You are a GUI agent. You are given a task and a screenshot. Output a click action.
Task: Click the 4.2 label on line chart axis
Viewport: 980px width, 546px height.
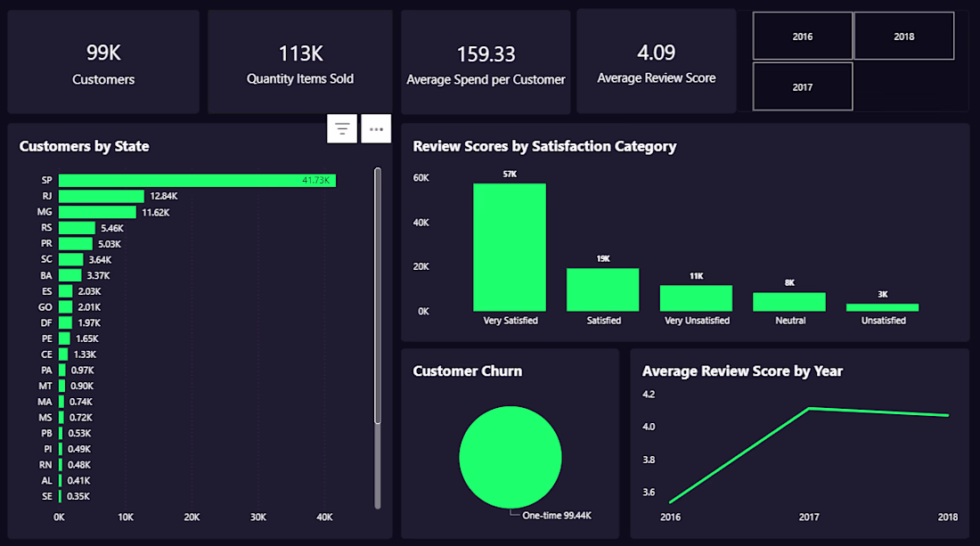click(649, 395)
